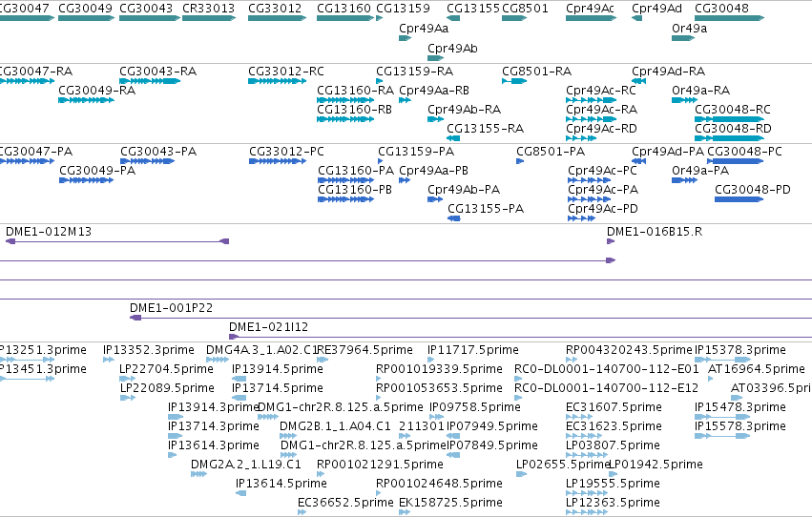812x517 pixels.
Task: Select transcript CG13155-RA
Action: coord(453,138)
